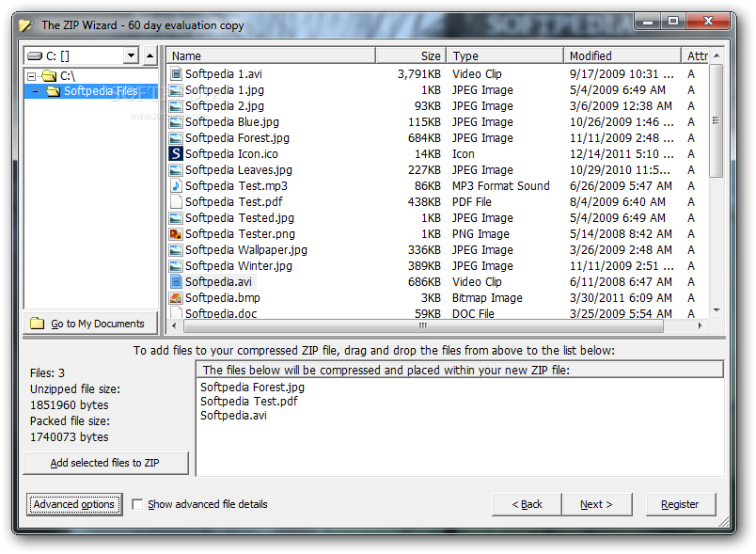Click the drive icon in drive selector
The width and height of the screenshot is (756, 554).
coord(35,56)
